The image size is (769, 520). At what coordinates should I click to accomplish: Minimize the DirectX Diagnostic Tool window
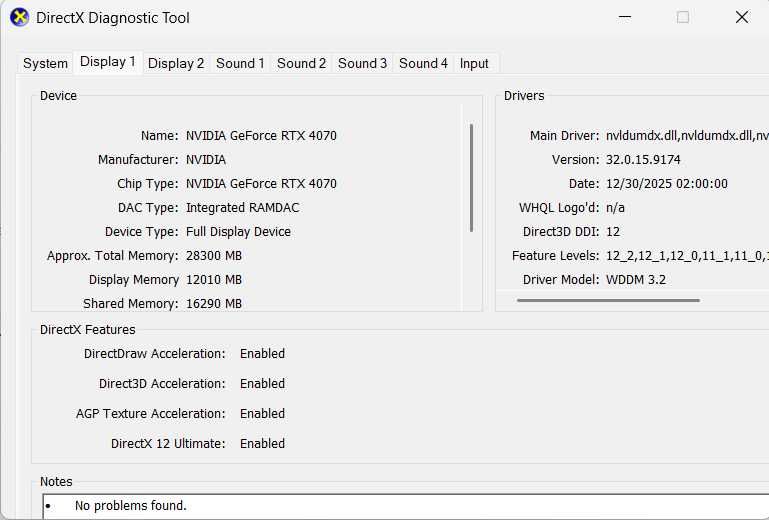pos(625,17)
